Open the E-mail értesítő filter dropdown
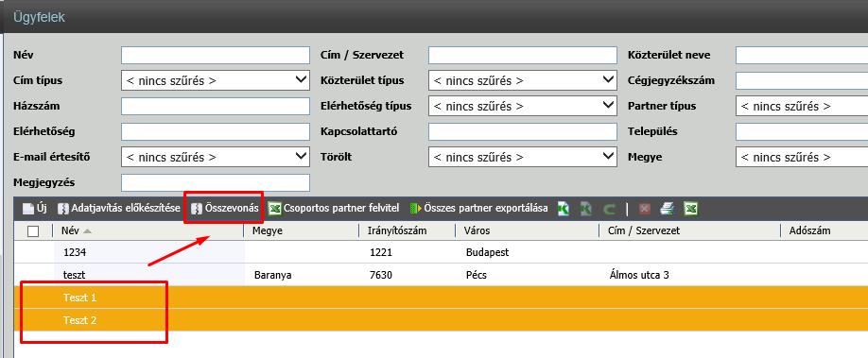 point(216,157)
